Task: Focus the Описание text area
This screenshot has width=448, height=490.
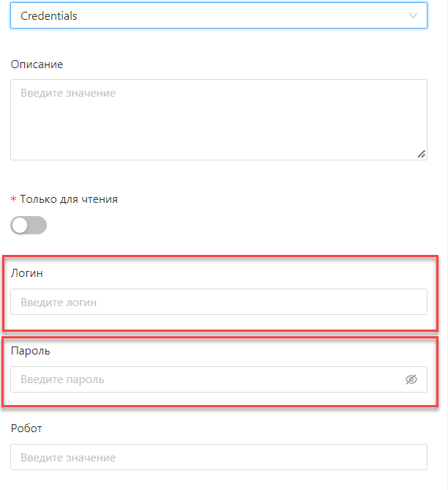Action: pyautogui.click(x=219, y=119)
